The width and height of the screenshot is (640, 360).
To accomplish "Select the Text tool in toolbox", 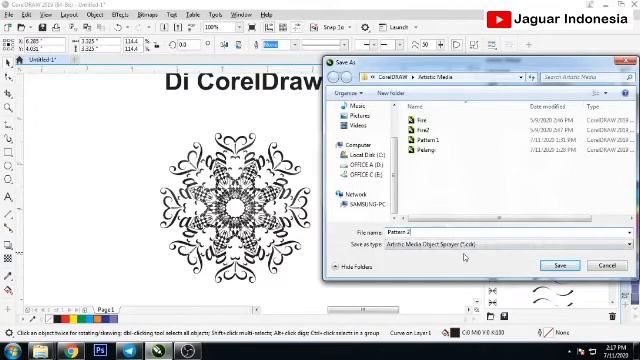I will click(x=8, y=197).
